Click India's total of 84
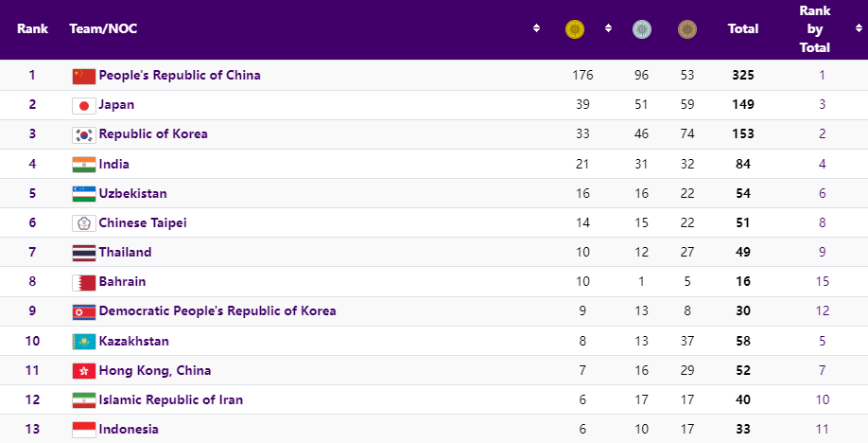 [x=743, y=164]
